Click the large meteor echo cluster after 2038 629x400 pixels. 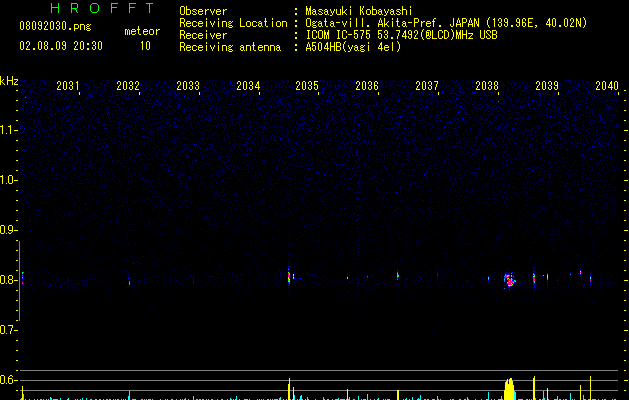point(509,280)
